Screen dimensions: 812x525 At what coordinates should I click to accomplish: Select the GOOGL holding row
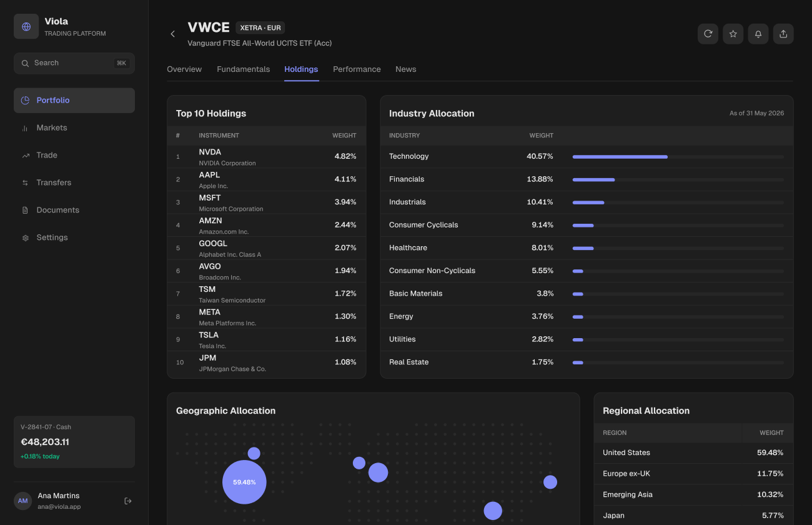click(267, 248)
